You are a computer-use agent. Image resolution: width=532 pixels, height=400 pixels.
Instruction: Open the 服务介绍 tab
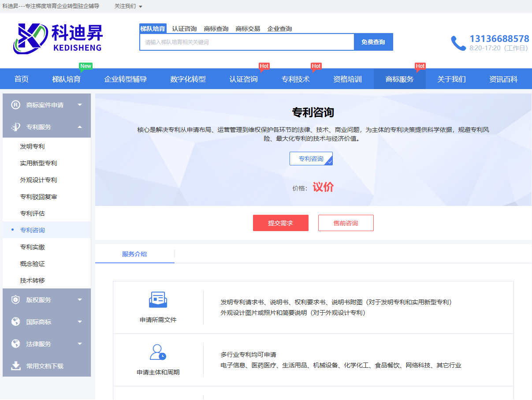pos(134,254)
